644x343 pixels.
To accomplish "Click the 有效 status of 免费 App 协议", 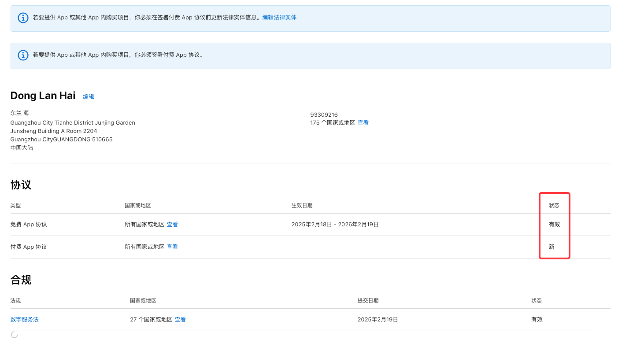I will (x=554, y=225).
